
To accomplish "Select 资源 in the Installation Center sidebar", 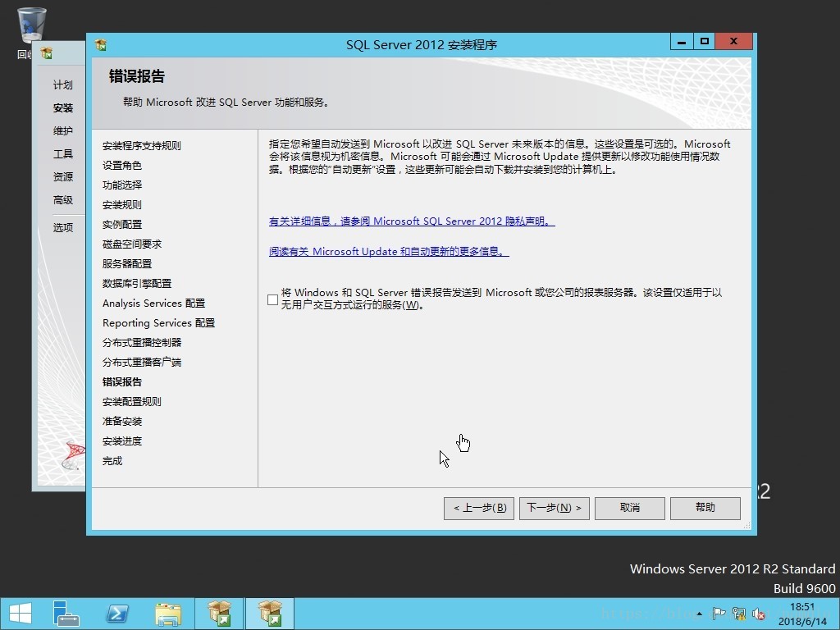I will coord(62,177).
